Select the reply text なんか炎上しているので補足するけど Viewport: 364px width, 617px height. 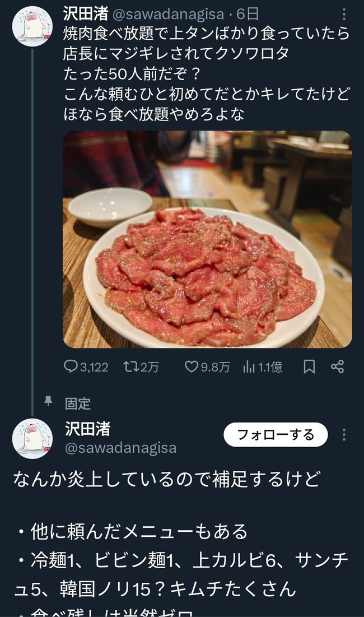(166, 479)
